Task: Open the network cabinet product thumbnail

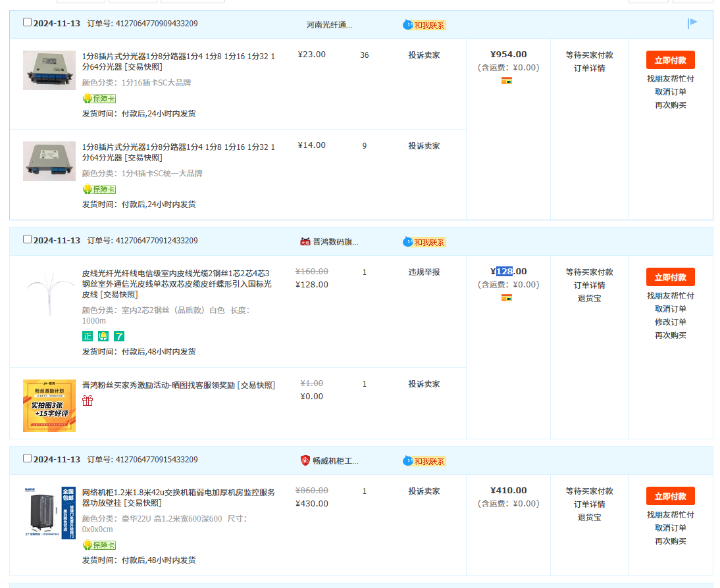Action: [x=49, y=513]
